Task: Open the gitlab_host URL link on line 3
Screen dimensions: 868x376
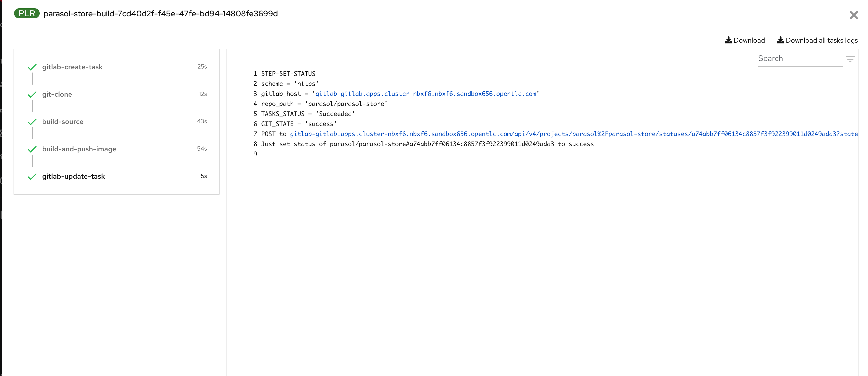Action: pos(425,94)
